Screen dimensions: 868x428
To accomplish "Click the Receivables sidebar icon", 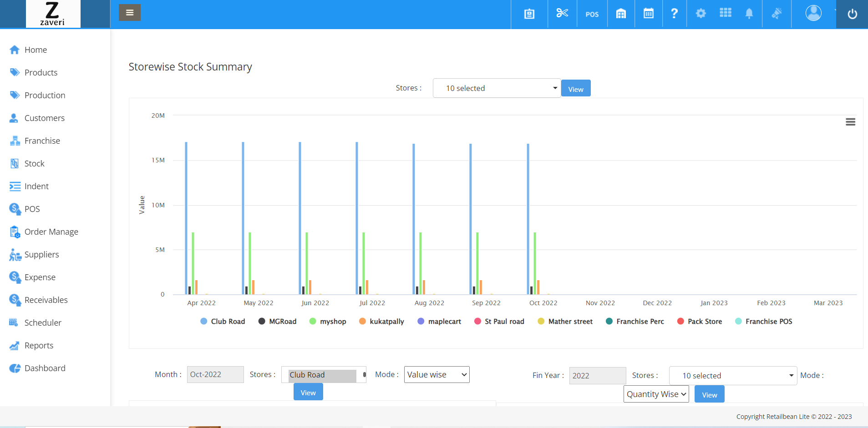I will tap(15, 300).
